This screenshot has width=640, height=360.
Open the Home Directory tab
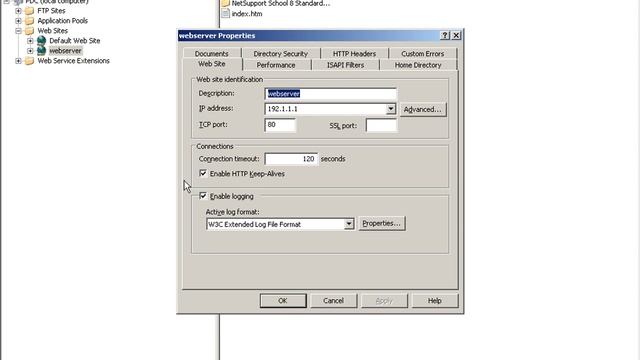click(418, 65)
